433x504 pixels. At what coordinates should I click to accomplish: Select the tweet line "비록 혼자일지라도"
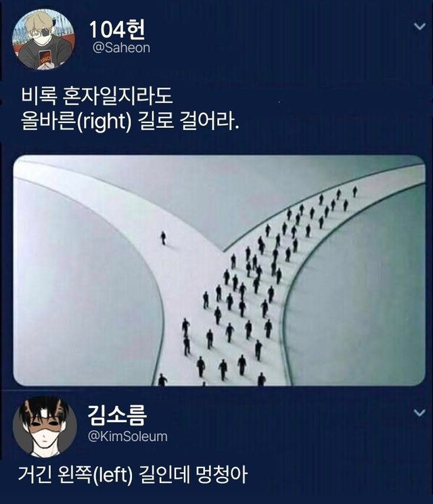[97, 96]
